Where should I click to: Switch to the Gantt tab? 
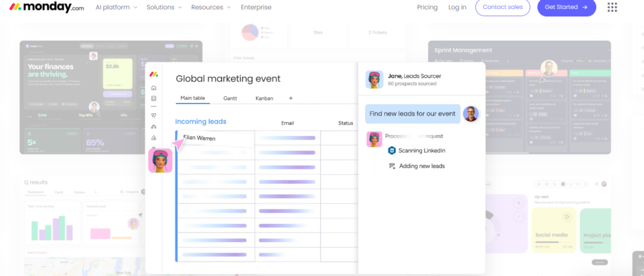click(x=230, y=99)
